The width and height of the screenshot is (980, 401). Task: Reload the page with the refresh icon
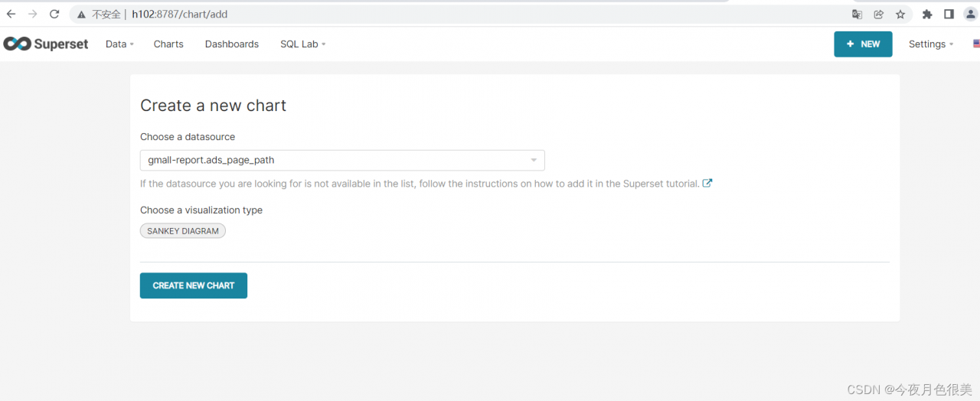(x=54, y=14)
